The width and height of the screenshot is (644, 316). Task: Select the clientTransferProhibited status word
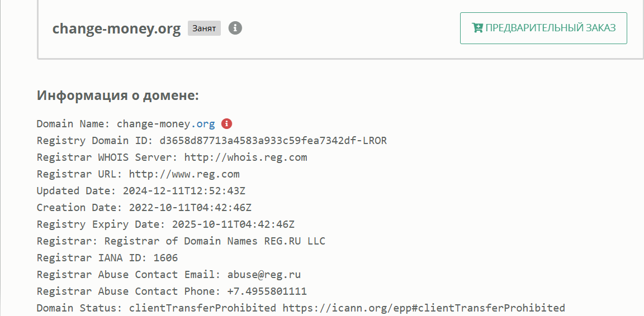point(202,308)
